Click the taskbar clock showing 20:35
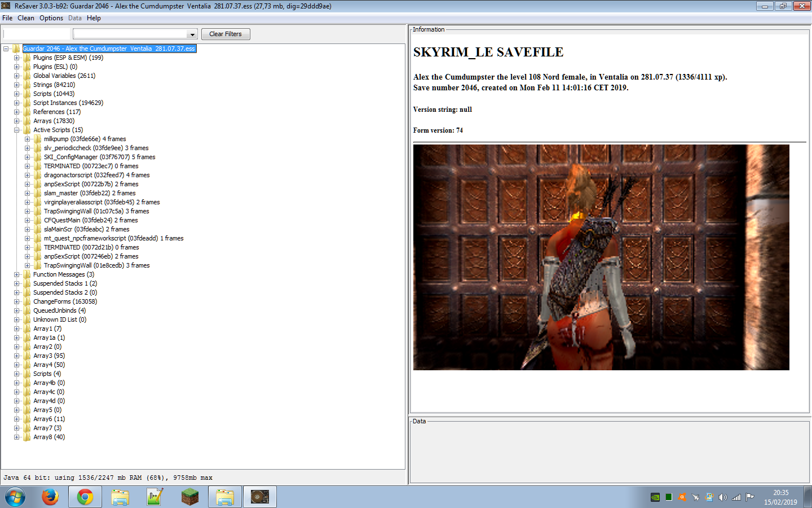Viewport: 812px width, 508px height. 780,497
